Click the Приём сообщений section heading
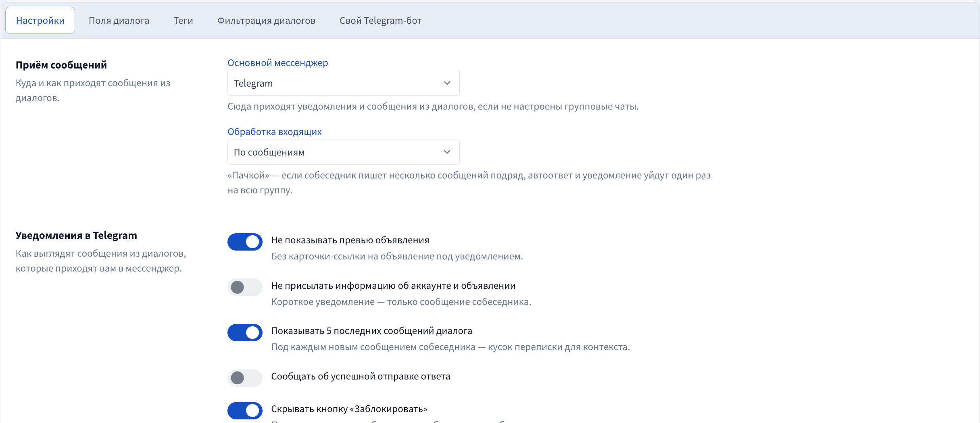The image size is (980, 423). (61, 65)
